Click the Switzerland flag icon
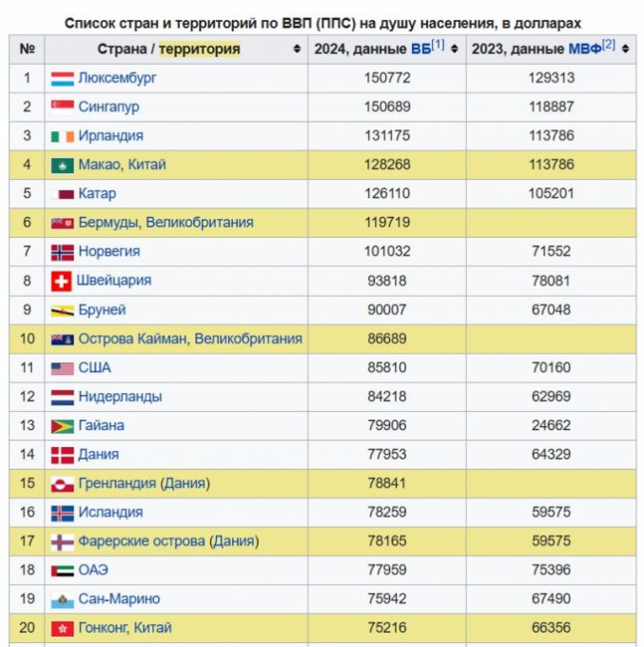 (x=62, y=281)
